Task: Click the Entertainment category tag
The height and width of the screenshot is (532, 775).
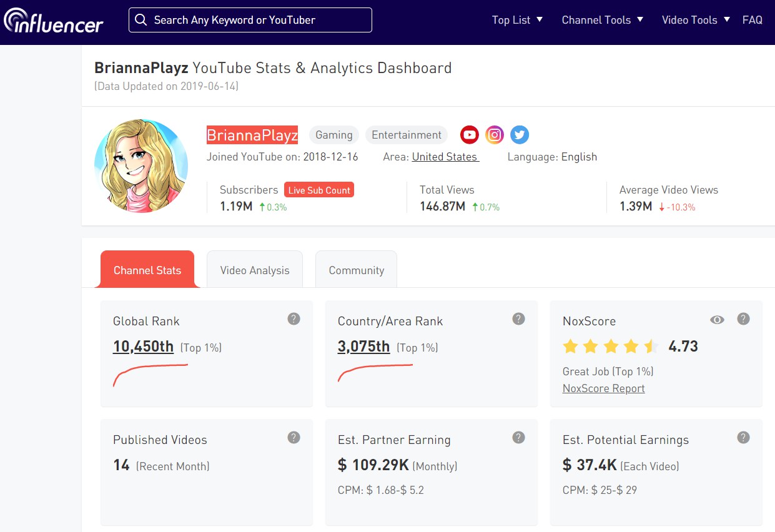Action: [407, 135]
